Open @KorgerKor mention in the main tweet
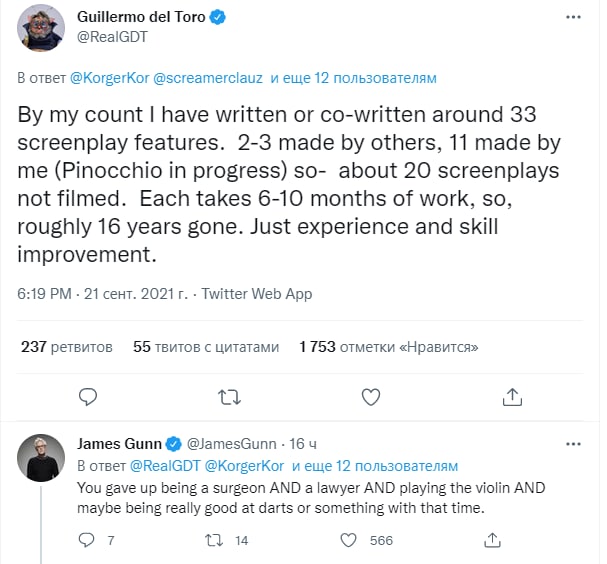The height and width of the screenshot is (564, 607). click(110, 77)
